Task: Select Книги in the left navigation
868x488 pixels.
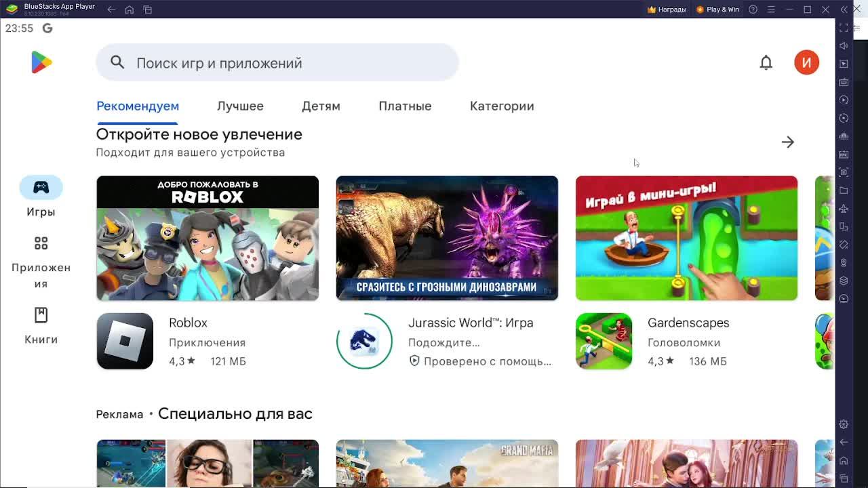Action: point(41,326)
